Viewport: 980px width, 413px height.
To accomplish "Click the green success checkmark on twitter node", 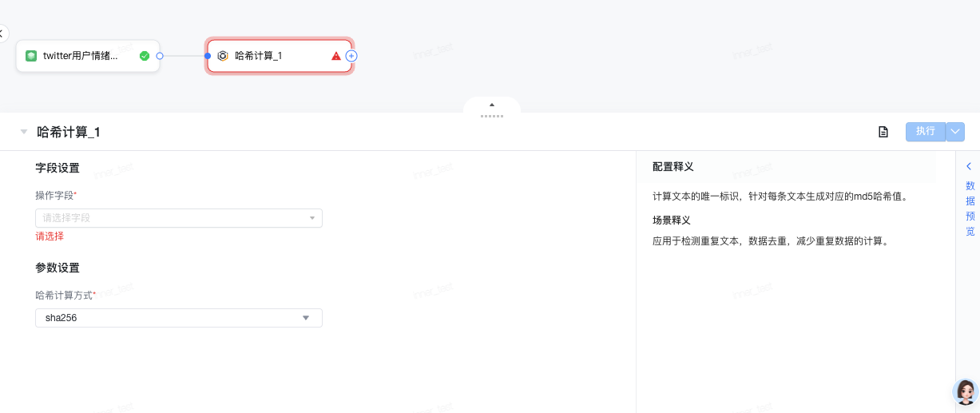I will (145, 56).
